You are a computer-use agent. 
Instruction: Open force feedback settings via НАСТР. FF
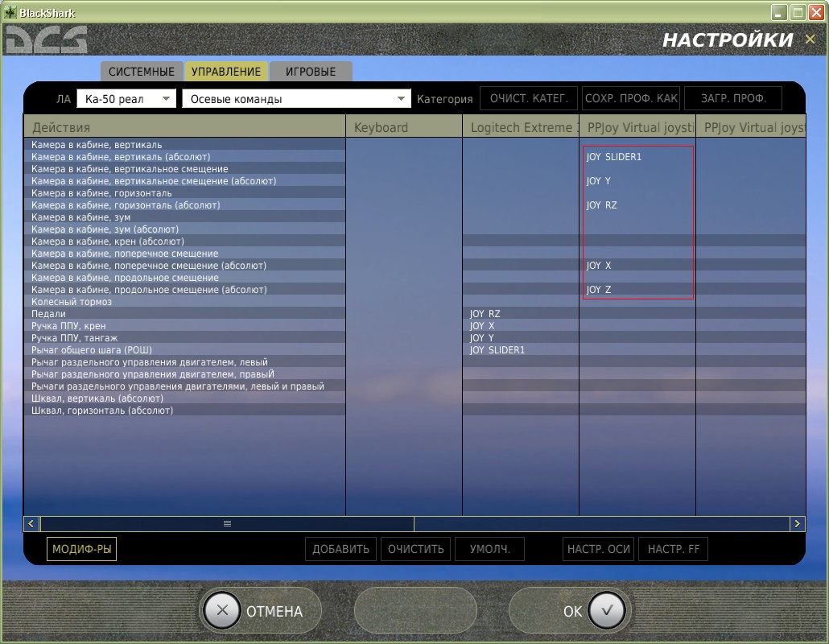point(673,549)
